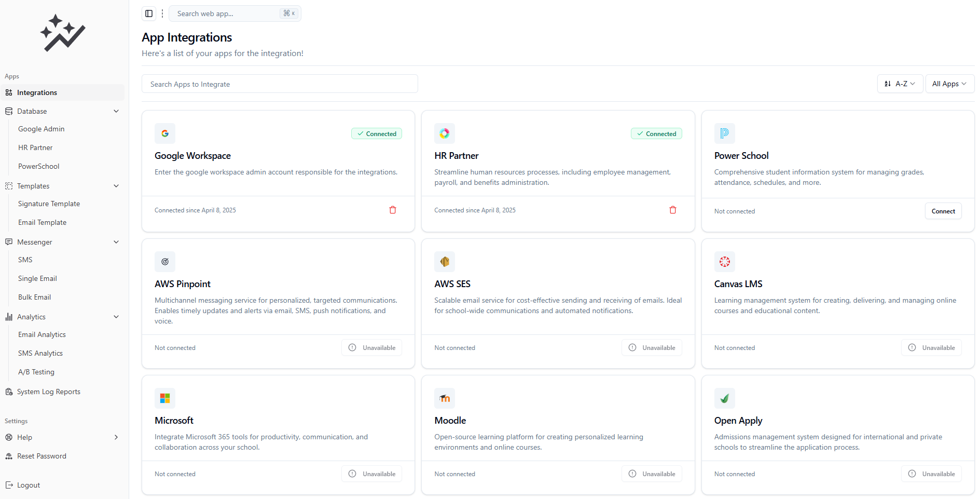980x499 pixels.
Task: Click the Reset Password icon
Action: (x=9, y=456)
